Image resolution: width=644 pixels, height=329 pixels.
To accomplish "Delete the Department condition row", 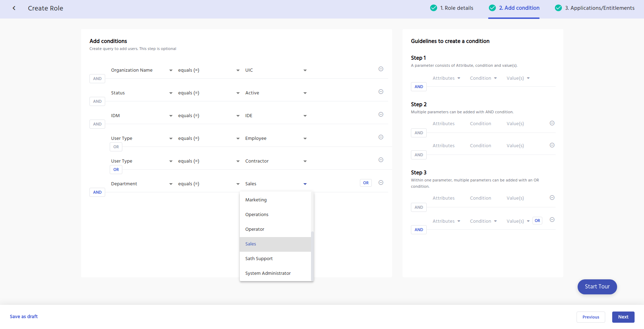I will pos(381,183).
